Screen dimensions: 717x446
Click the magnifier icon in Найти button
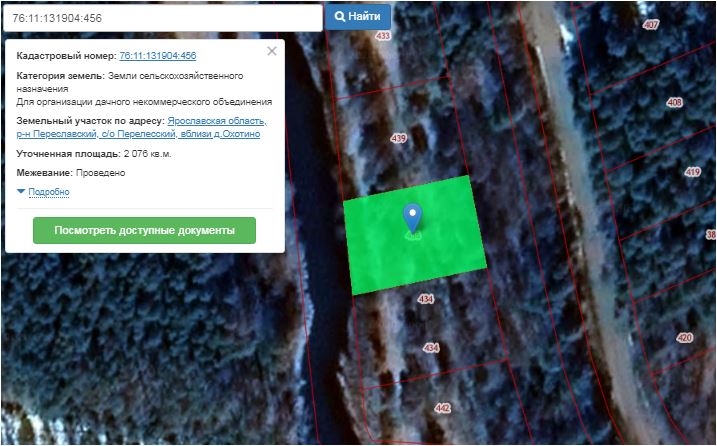pos(340,16)
